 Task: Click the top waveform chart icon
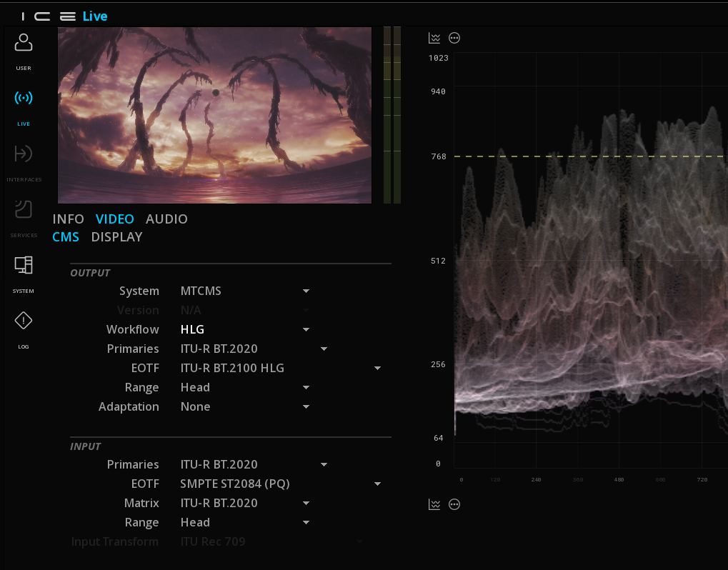pos(434,38)
